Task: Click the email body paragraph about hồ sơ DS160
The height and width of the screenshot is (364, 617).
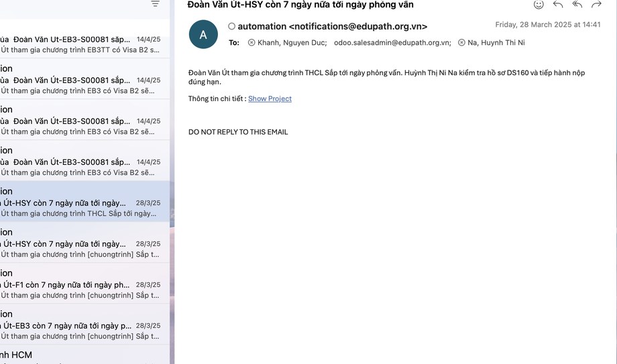Action: (387, 77)
